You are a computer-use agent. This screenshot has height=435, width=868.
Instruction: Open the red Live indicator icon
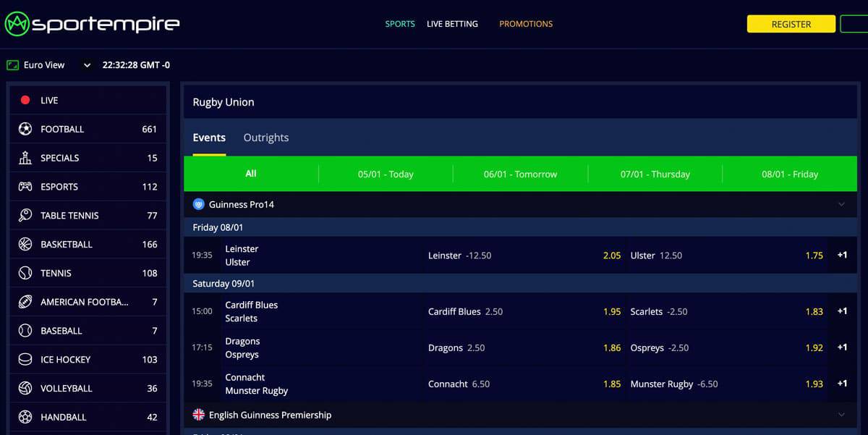(x=25, y=101)
